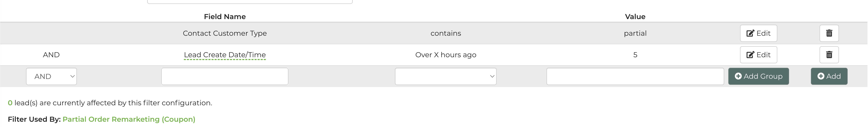Open the Partial Order Remarketing (Coupon) link
Screen dimensions: 868x127
pos(129,119)
